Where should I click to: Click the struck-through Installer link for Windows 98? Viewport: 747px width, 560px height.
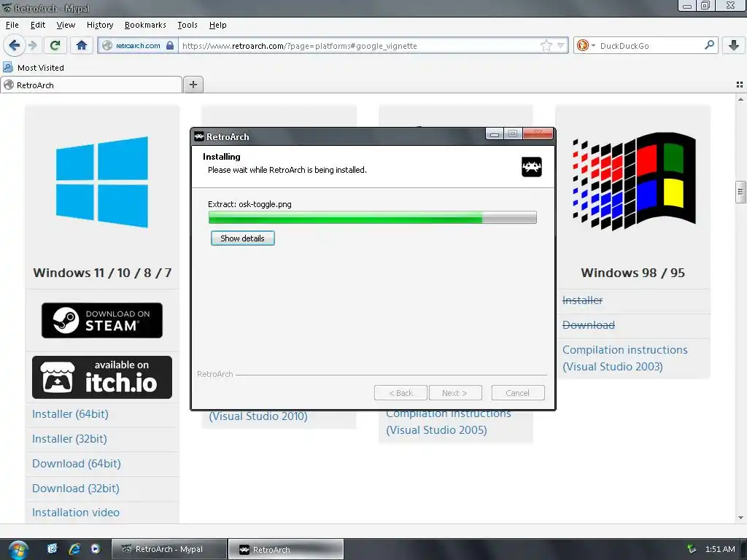582,300
